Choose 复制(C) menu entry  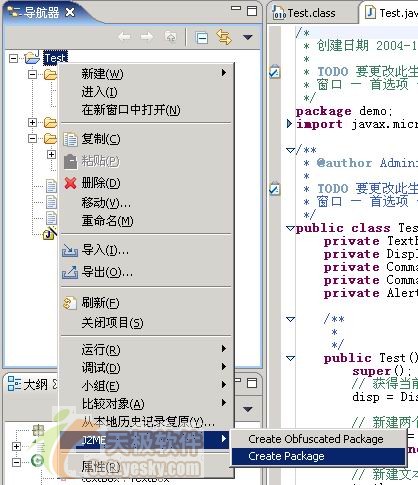tap(146, 139)
